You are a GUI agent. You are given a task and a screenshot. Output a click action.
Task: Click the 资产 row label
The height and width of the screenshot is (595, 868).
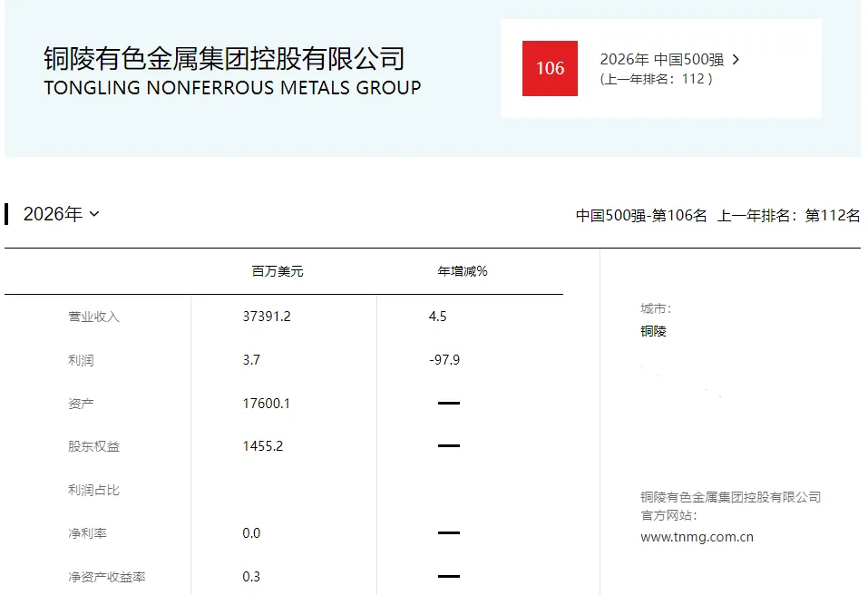[x=81, y=404]
